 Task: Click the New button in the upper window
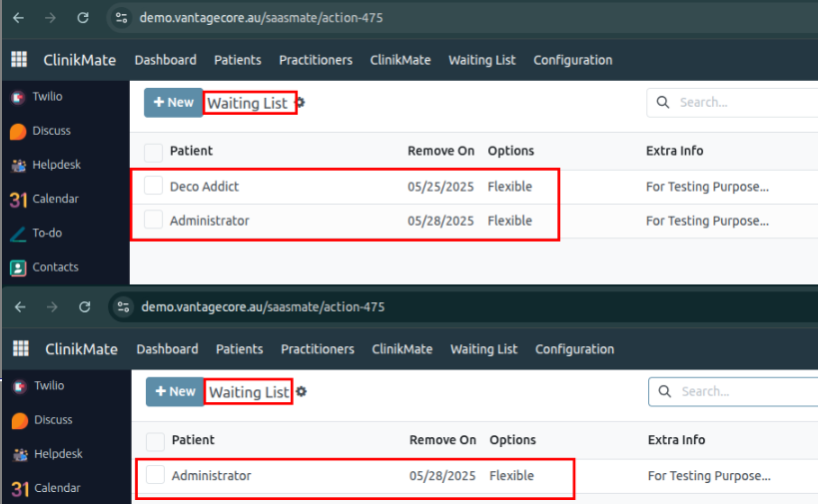[173, 103]
